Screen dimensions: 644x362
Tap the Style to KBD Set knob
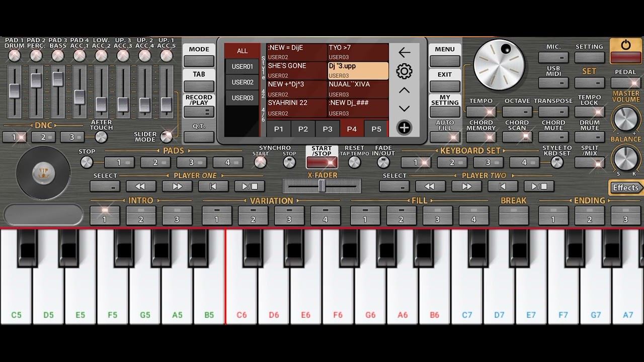coord(557,162)
